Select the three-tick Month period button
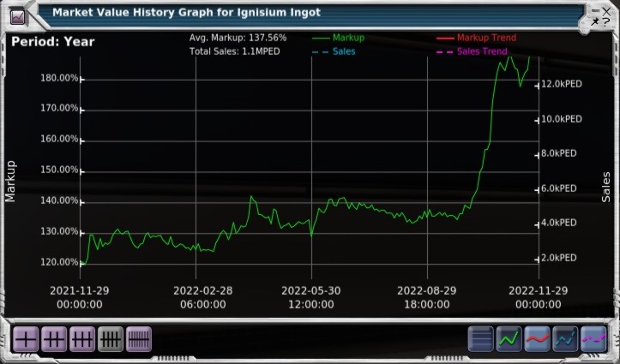 [82, 338]
